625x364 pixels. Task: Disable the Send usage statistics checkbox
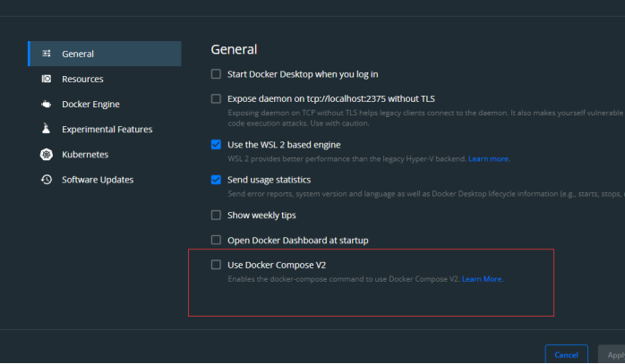coord(216,180)
